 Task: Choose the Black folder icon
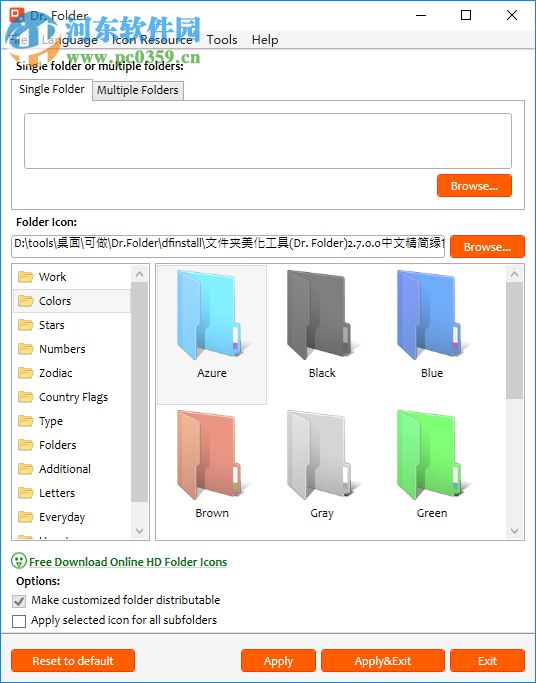click(x=322, y=316)
